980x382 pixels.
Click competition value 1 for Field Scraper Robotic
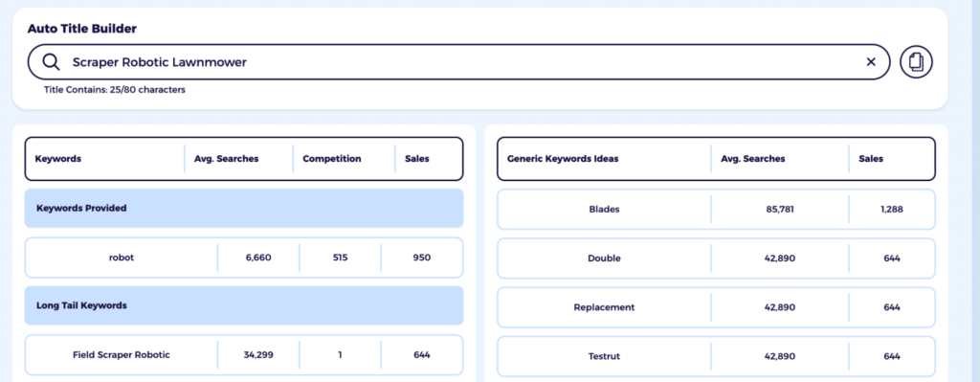(x=340, y=355)
